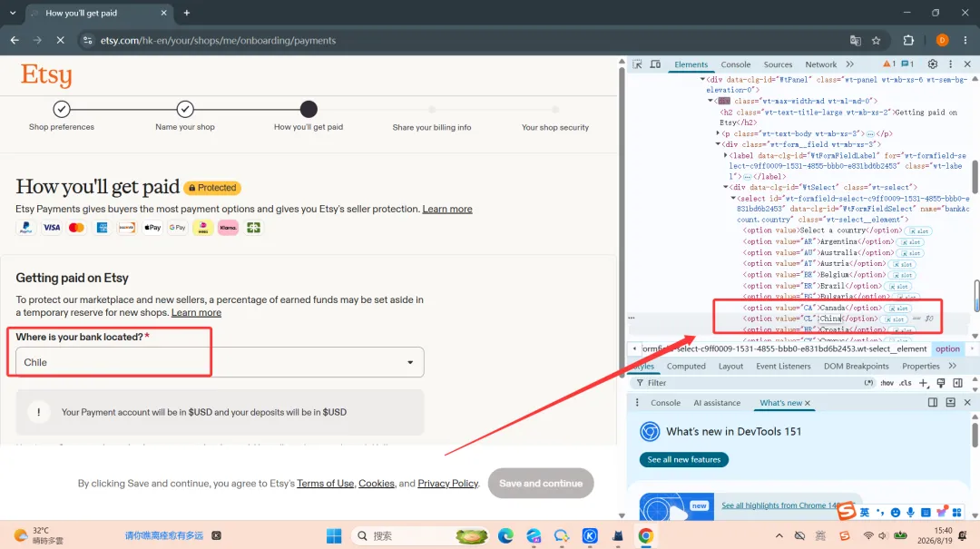Switch to the AI assistance drawer tab
This screenshot has width=980, height=549.
(717, 403)
